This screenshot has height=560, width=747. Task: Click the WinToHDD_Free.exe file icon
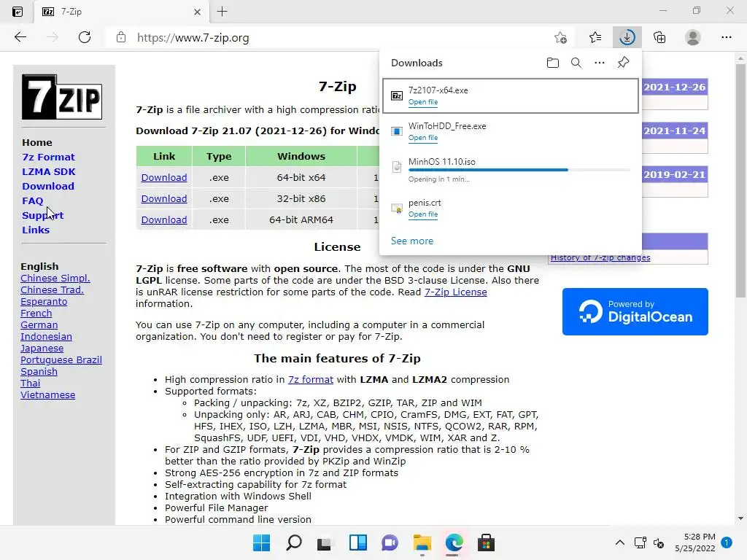(396, 131)
